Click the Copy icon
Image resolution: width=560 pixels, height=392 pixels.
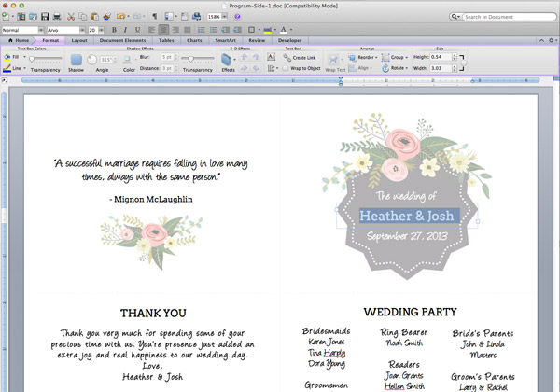pos(83,17)
